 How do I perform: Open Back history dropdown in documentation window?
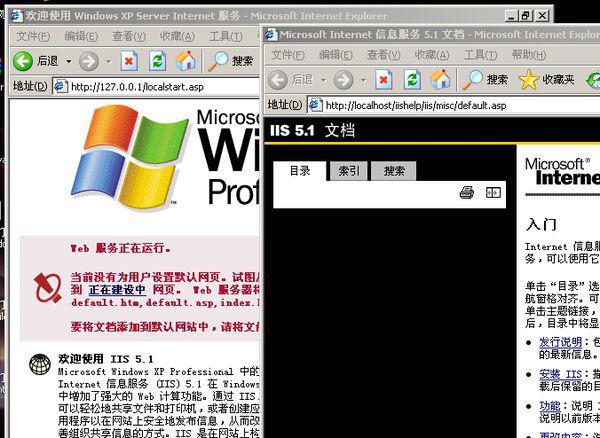(x=323, y=80)
